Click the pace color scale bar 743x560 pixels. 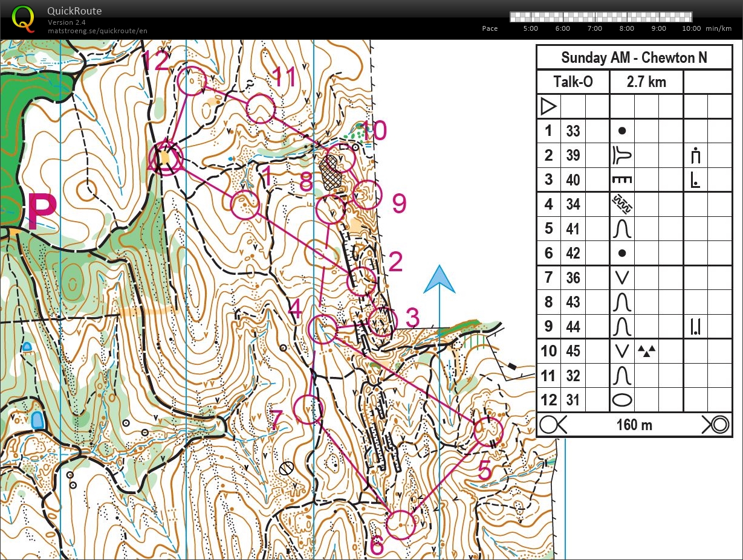601,17
